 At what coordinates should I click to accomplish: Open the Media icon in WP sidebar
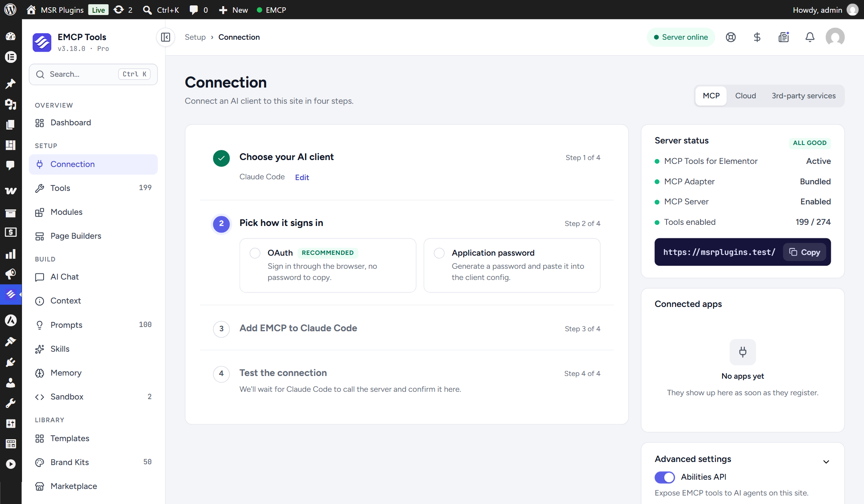click(x=10, y=104)
